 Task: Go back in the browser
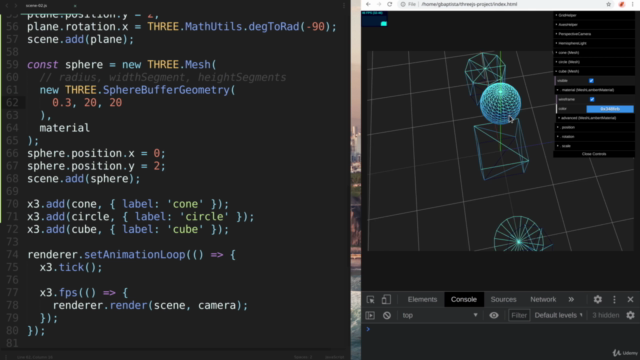click(368, 4)
